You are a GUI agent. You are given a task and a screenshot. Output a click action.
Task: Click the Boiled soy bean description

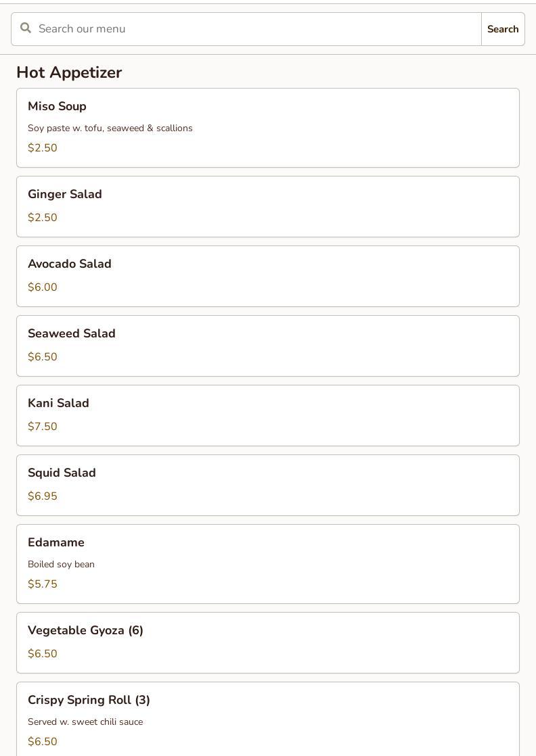pos(61,565)
